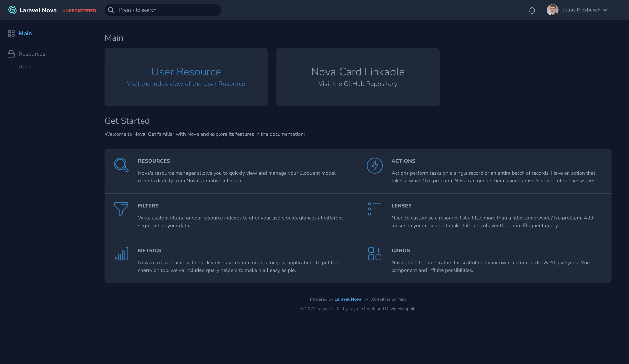Click the Cards grid-plus icon

click(374, 254)
